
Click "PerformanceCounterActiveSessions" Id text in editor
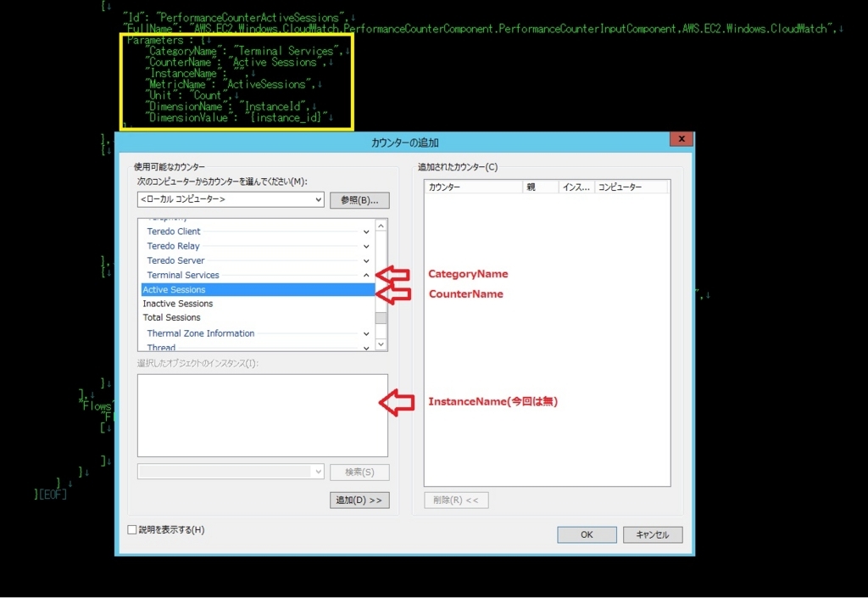(x=249, y=18)
